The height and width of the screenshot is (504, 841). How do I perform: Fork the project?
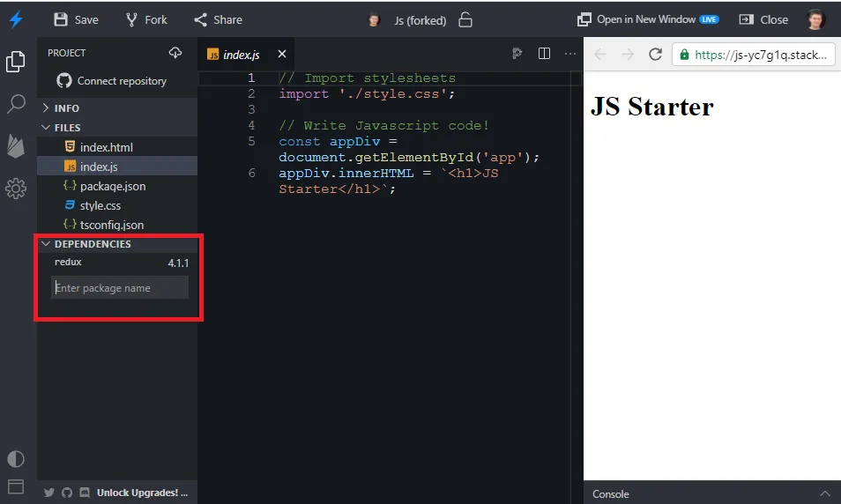pos(146,20)
